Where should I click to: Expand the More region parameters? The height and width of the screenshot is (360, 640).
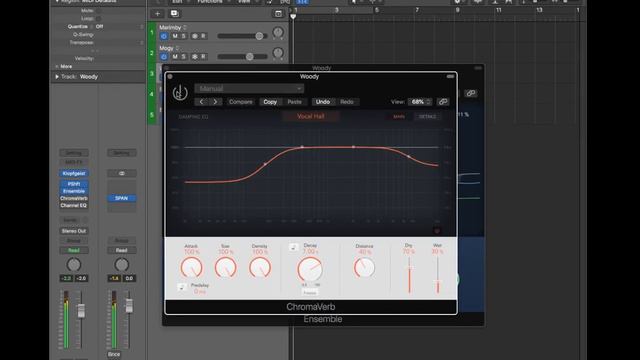tap(57, 67)
